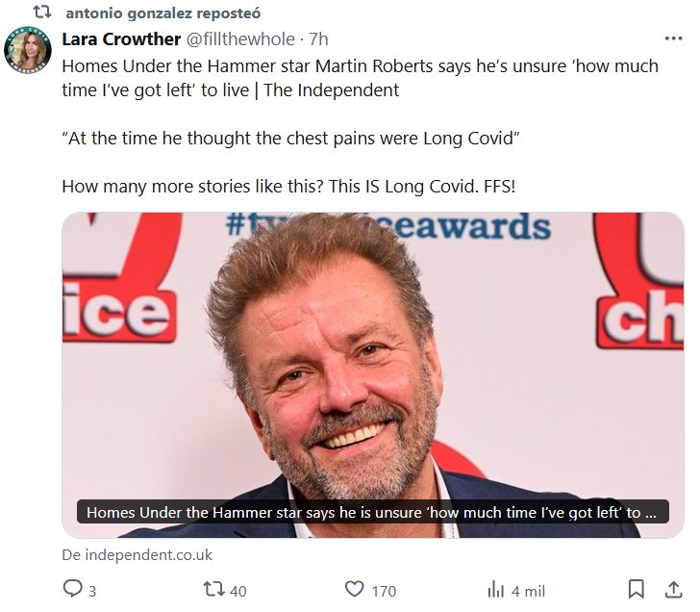Click the headline caption overlay on the image
Viewport: 700px width, 612px height.
[371, 512]
